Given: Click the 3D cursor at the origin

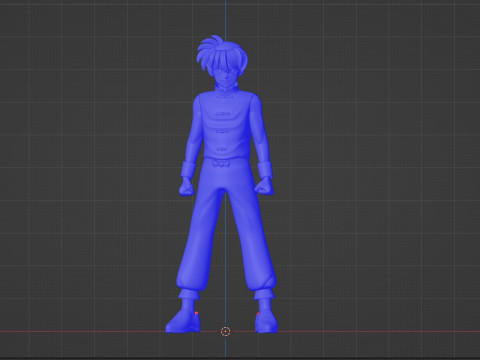Looking at the screenshot, I should point(226,331).
